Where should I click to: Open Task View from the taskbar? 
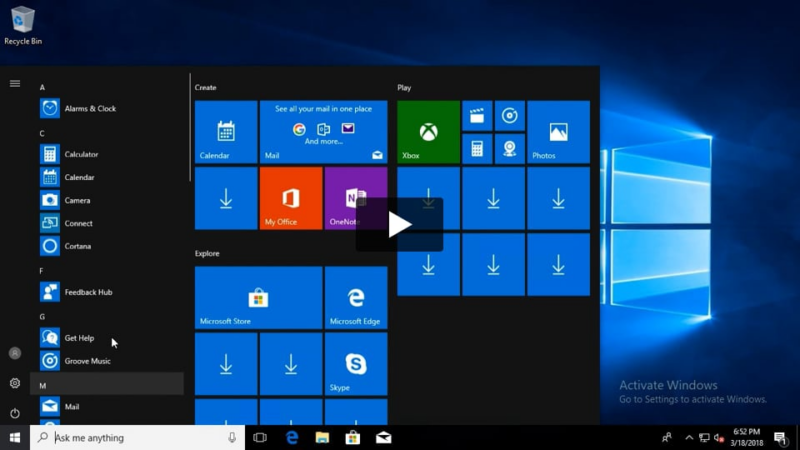point(260,438)
